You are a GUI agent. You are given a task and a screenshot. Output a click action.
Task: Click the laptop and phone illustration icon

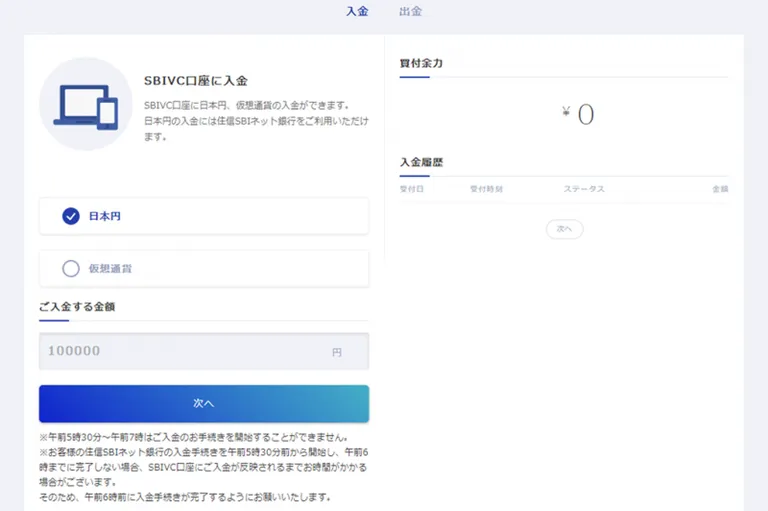pyautogui.click(x=86, y=104)
